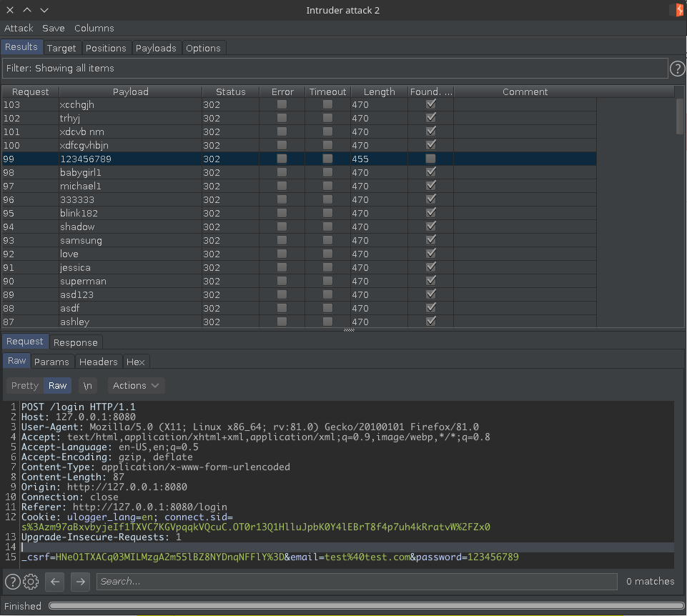Screen dimensions: 687x616
Task: Select request row 101 payload xdcvb nm
Action: [299, 132]
